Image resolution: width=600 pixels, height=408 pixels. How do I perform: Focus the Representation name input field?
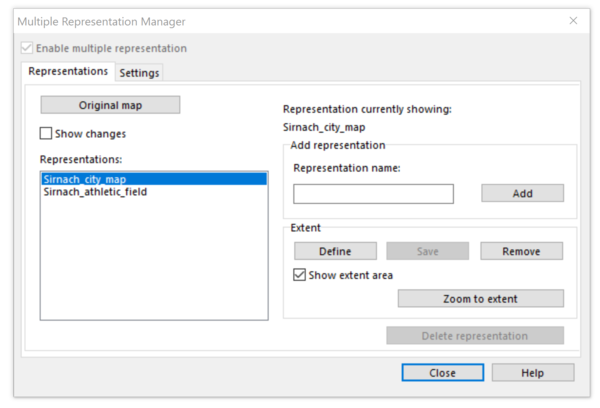(x=373, y=194)
